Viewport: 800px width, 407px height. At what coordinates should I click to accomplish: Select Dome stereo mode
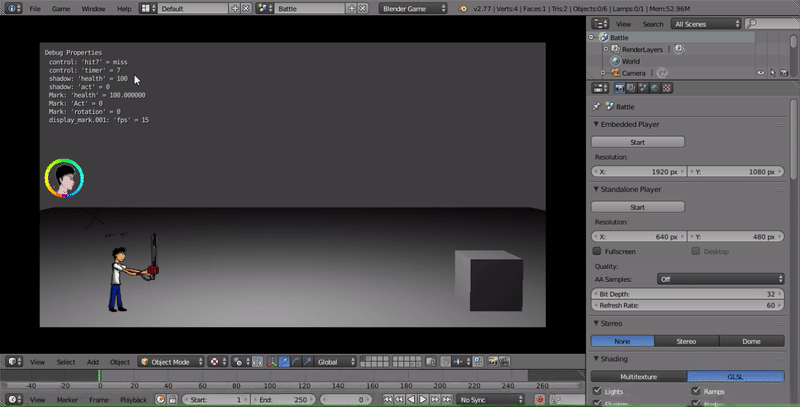coord(752,341)
